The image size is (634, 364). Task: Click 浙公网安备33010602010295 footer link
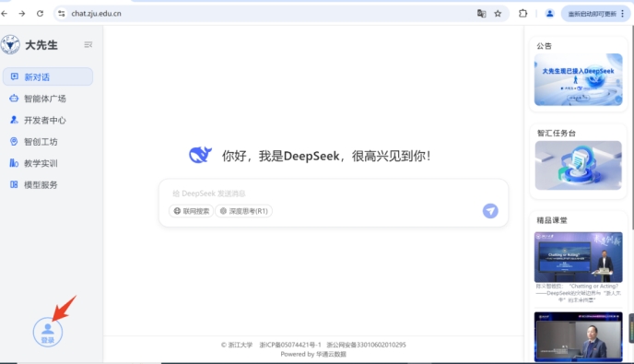pyautogui.click(x=366, y=345)
